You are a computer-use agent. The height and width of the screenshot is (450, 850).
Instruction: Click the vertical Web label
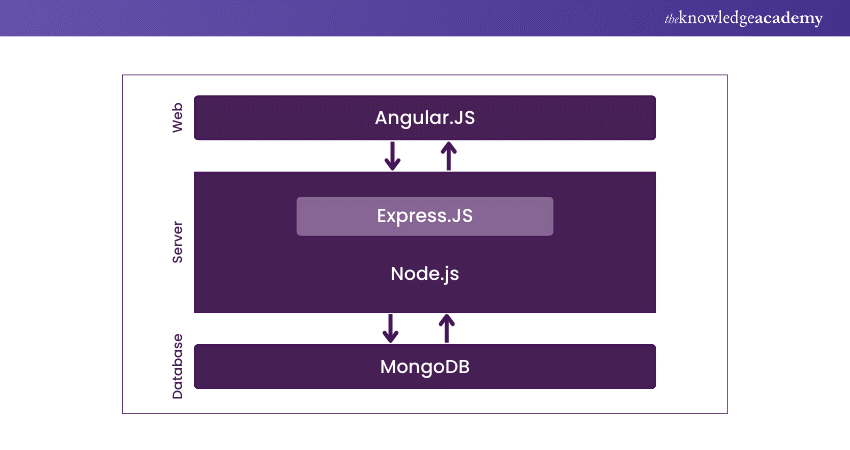click(x=177, y=119)
